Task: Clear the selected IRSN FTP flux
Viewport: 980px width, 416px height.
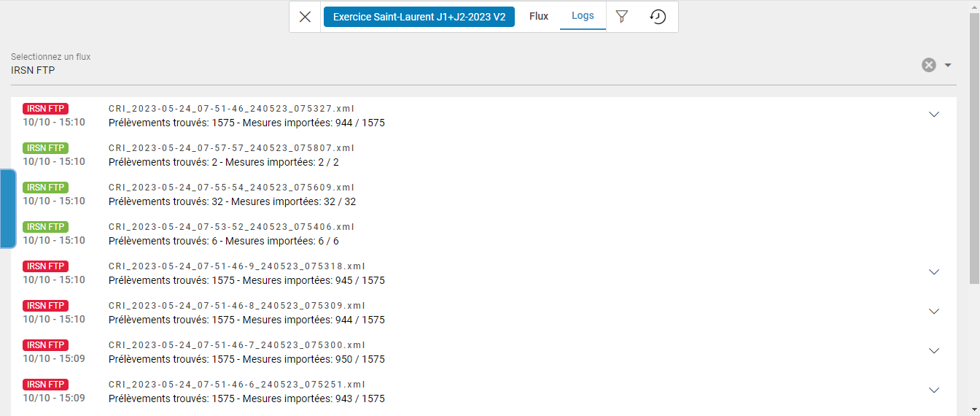Action: coord(928,65)
